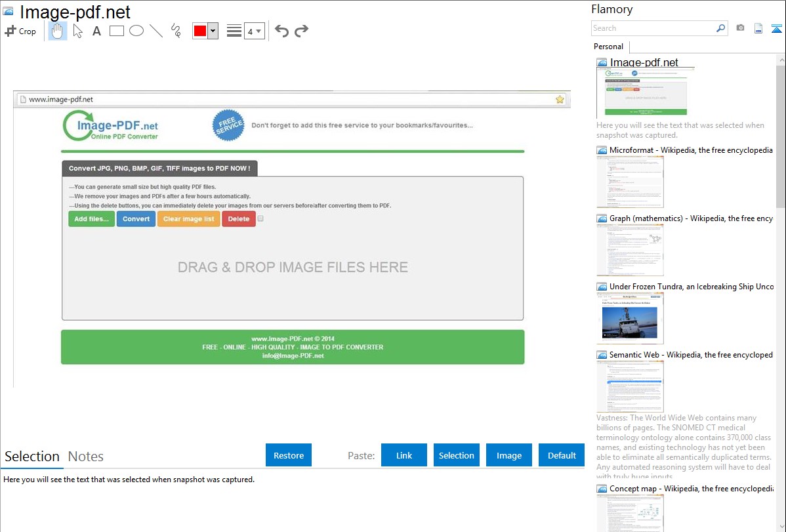Image resolution: width=786 pixels, height=532 pixels.
Task: Click the Drag & Drop image files area
Action: (x=293, y=267)
